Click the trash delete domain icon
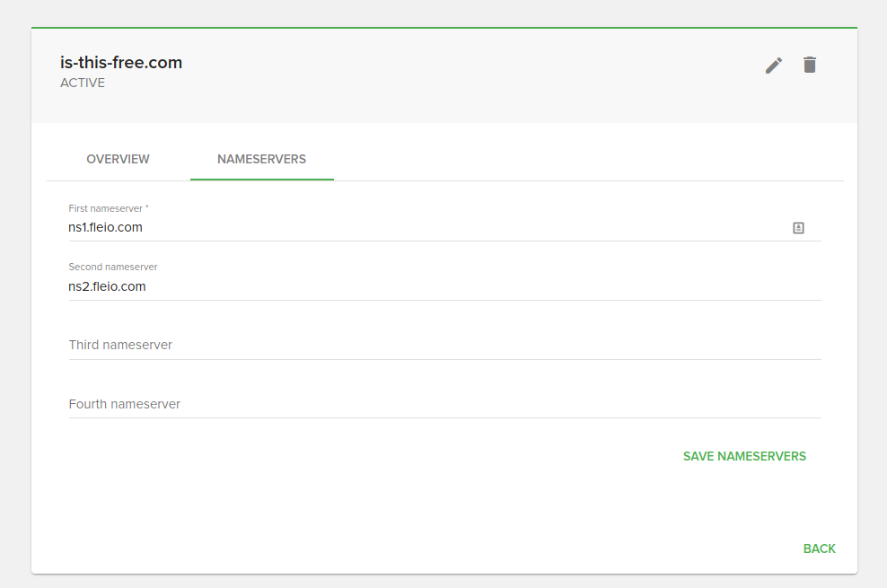Image resolution: width=887 pixels, height=588 pixels. (x=810, y=65)
